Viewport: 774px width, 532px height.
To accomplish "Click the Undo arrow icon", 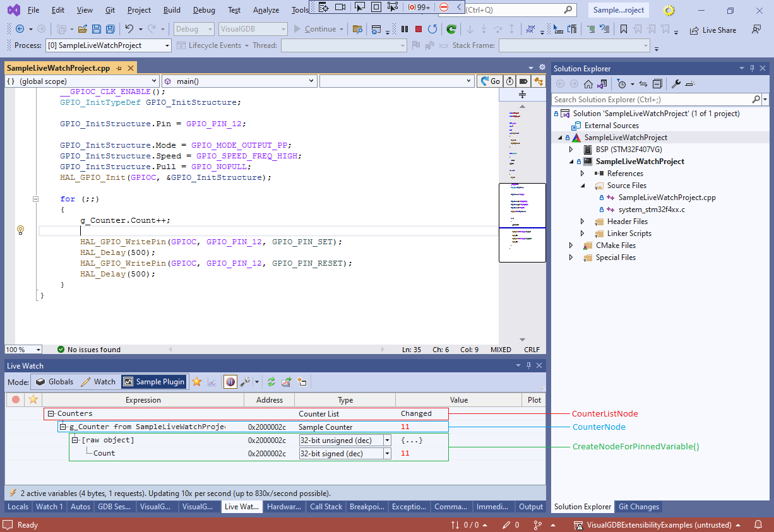I will pos(129,29).
